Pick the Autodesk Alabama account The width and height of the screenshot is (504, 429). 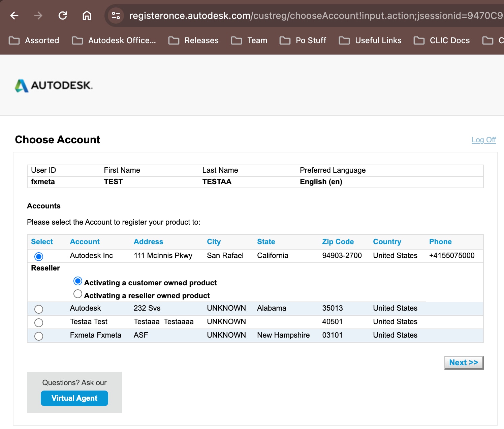(x=39, y=309)
